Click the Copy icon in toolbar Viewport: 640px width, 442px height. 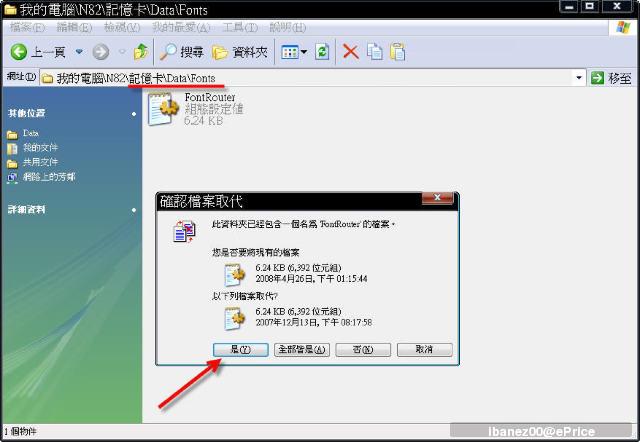coord(375,52)
